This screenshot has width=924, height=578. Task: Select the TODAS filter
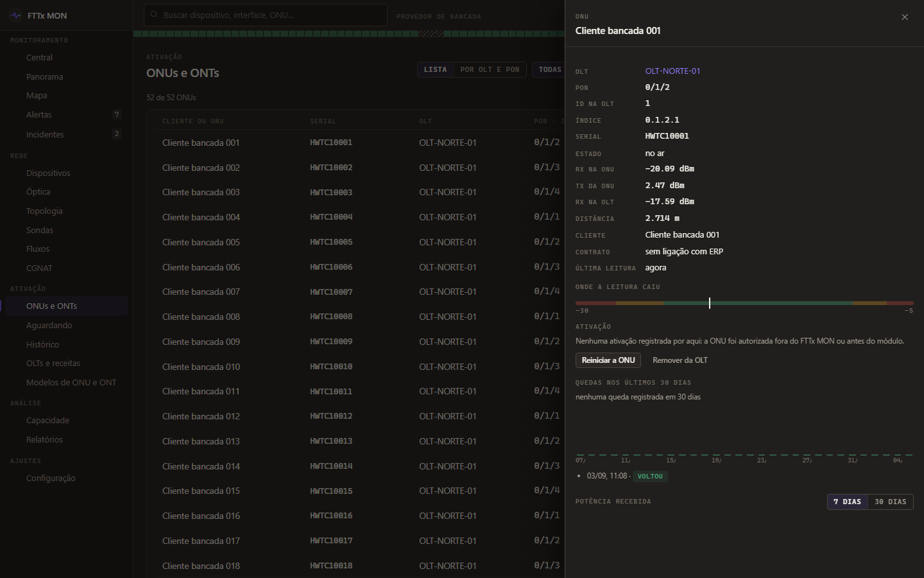tap(550, 69)
